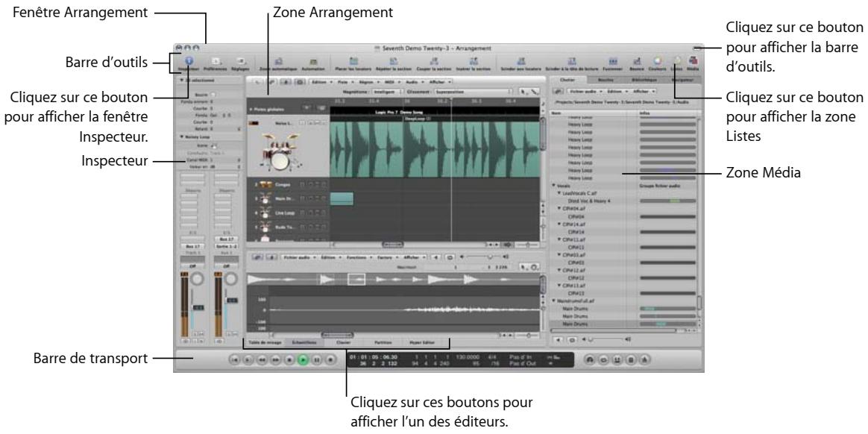Show the Média zone via toolbar icon

(x=693, y=62)
